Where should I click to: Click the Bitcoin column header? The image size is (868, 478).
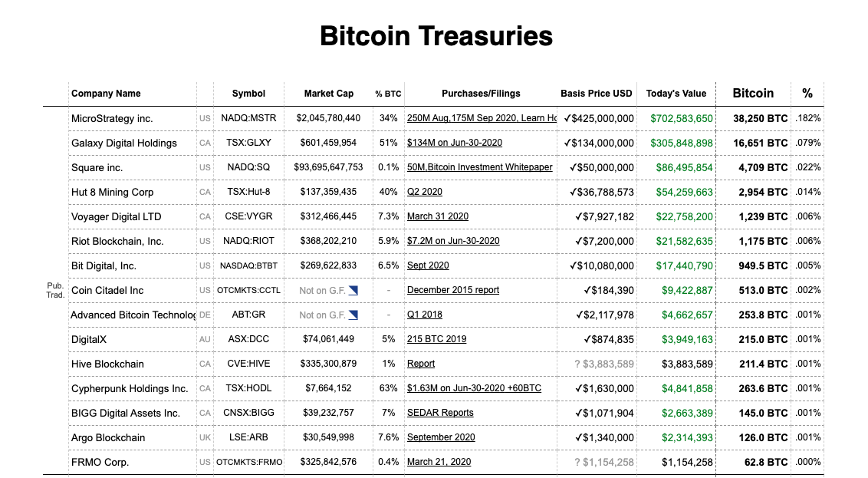pyautogui.click(x=753, y=93)
